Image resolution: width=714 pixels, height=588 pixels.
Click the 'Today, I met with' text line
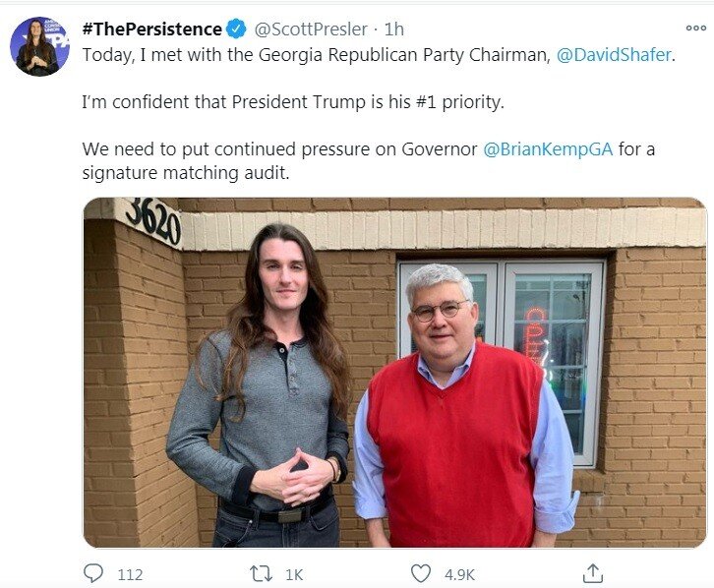tap(315, 55)
